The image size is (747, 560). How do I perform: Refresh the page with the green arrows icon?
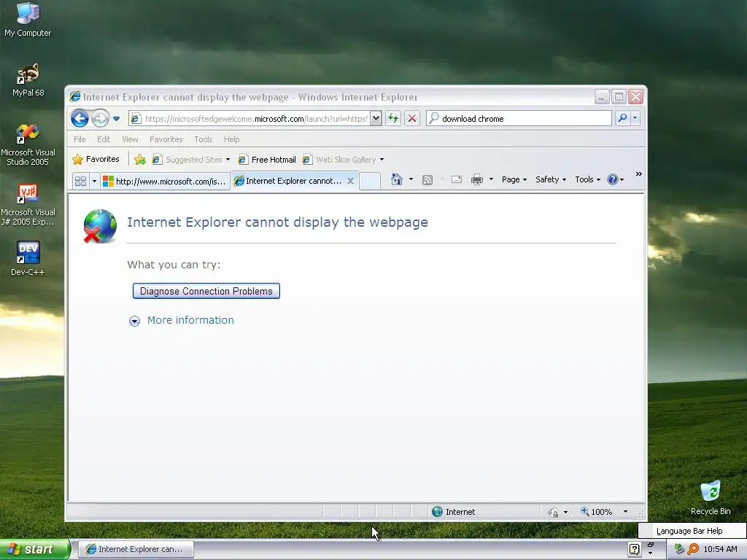pos(393,119)
